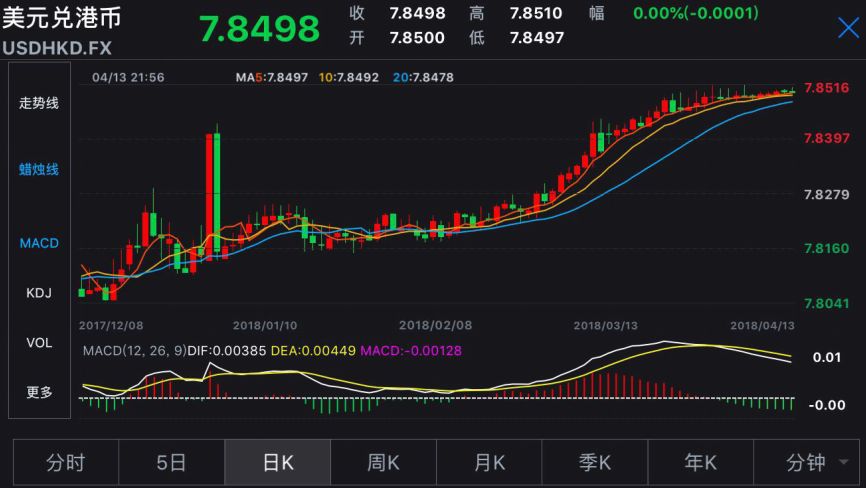Click the MACD:-0.00128 value
866x488 pixels.
click(x=411, y=351)
